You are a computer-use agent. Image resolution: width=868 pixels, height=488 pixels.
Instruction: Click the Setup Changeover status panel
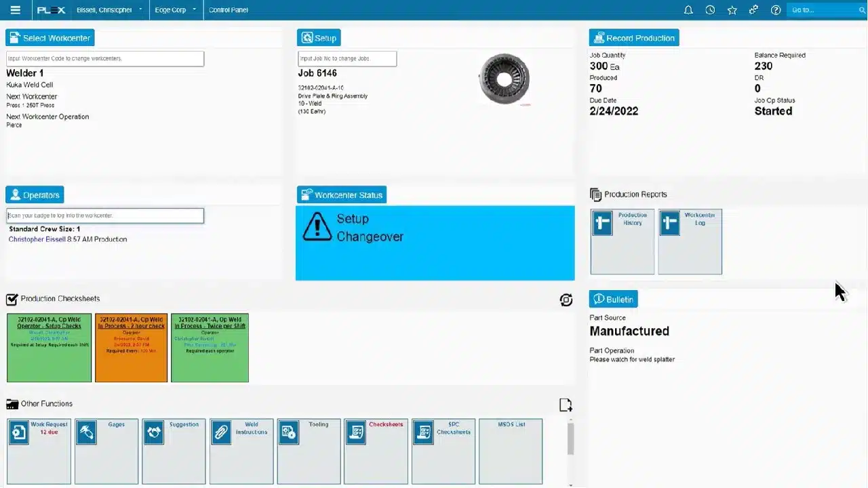click(x=435, y=243)
